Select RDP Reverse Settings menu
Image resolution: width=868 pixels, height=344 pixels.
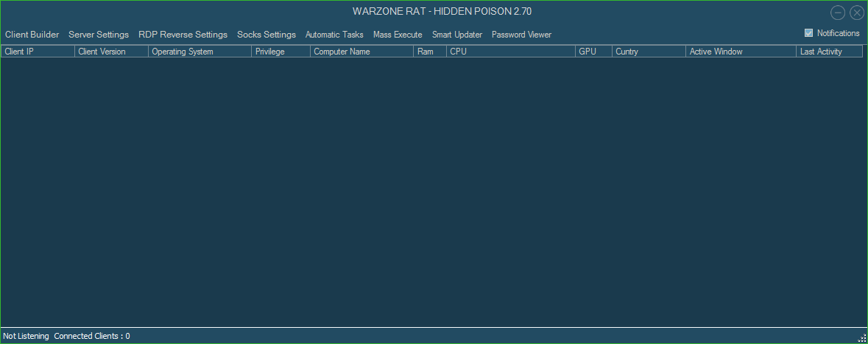point(183,35)
